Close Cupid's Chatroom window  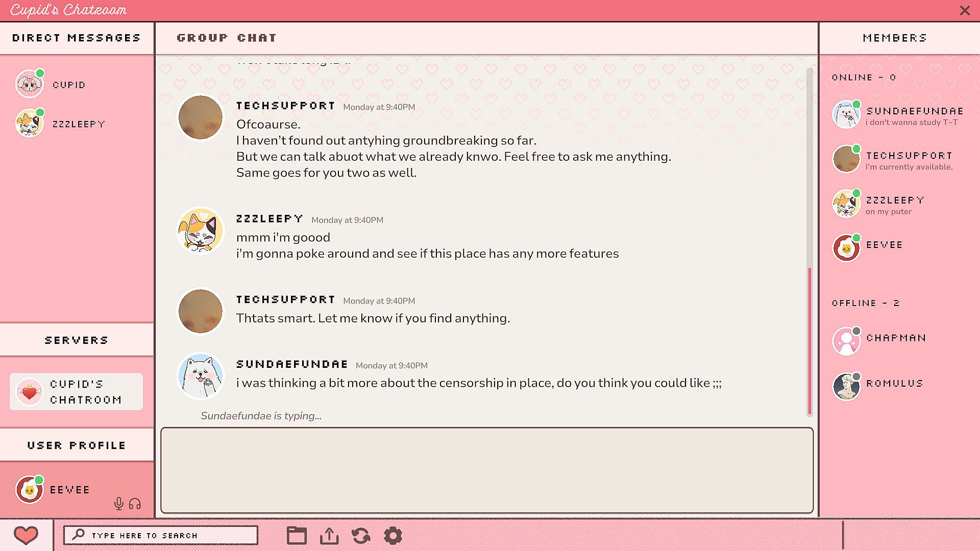(964, 10)
